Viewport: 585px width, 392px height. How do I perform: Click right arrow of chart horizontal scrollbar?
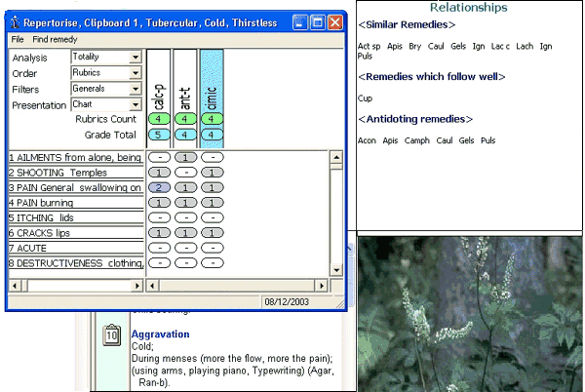coord(321,286)
